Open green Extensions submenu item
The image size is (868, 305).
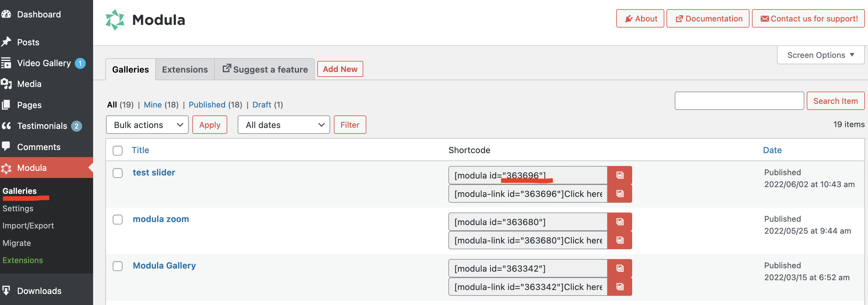click(x=23, y=260)
